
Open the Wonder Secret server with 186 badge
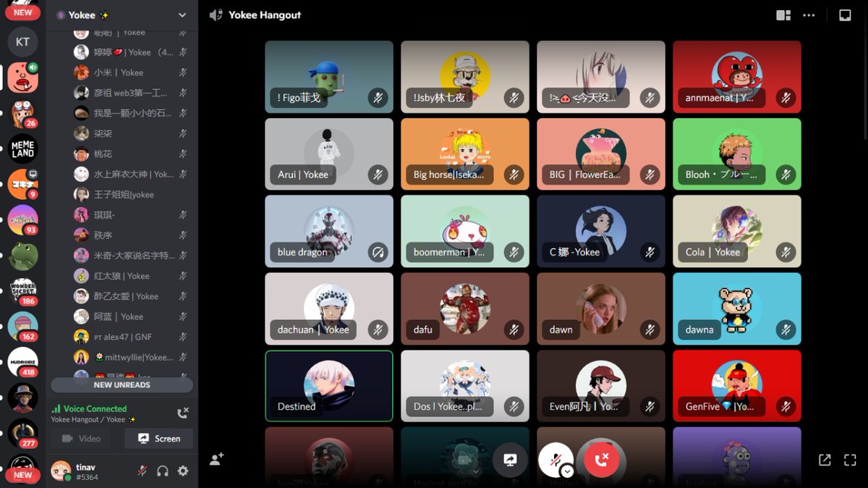(22, 291)
